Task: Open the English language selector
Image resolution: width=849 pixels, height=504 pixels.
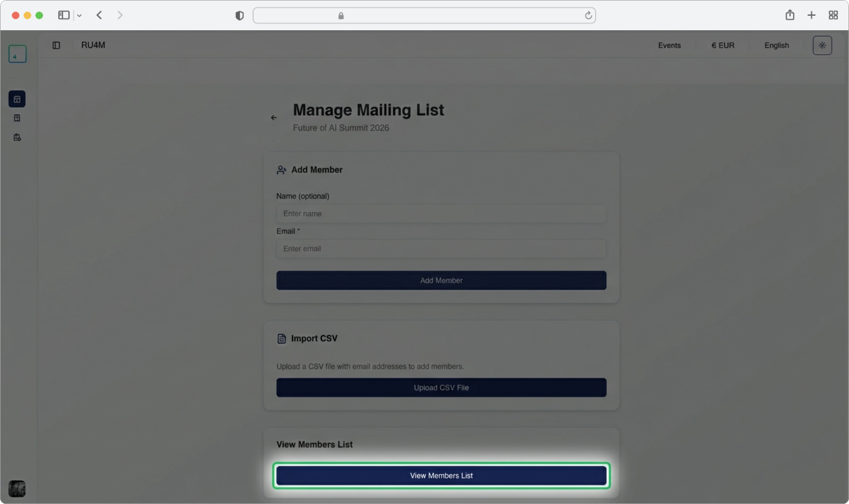Action: 776,46
